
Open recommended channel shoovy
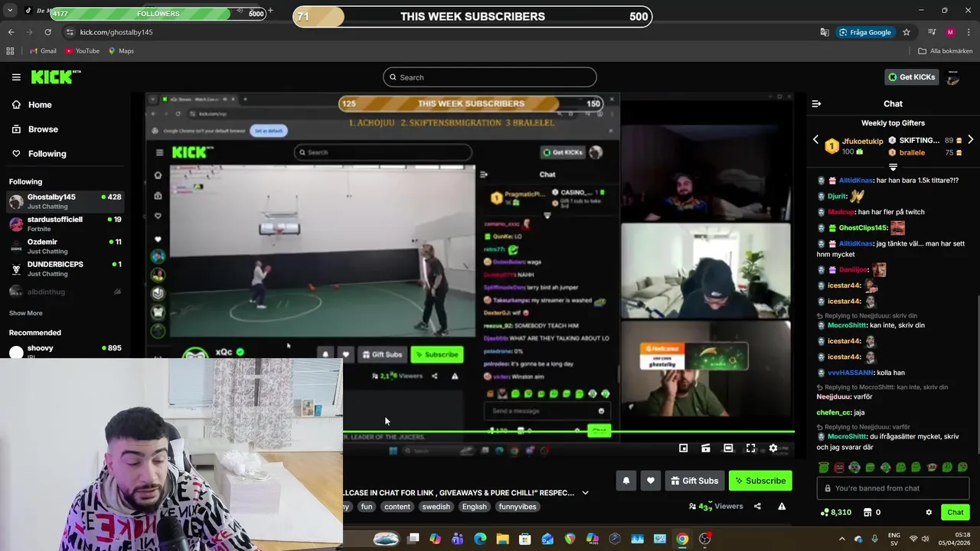pyautogui.click(x=64, y=350)
